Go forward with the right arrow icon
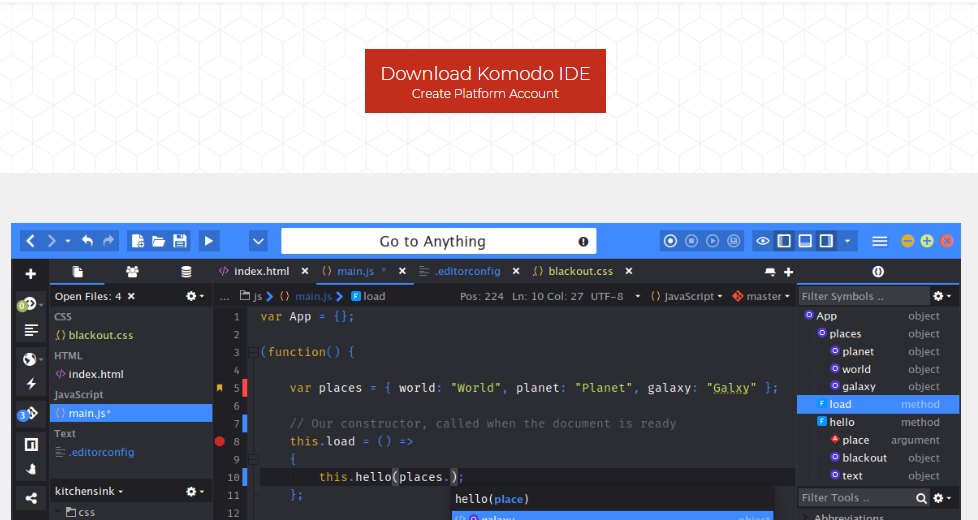Screen dimensions: 978x520 pos(52,241)
